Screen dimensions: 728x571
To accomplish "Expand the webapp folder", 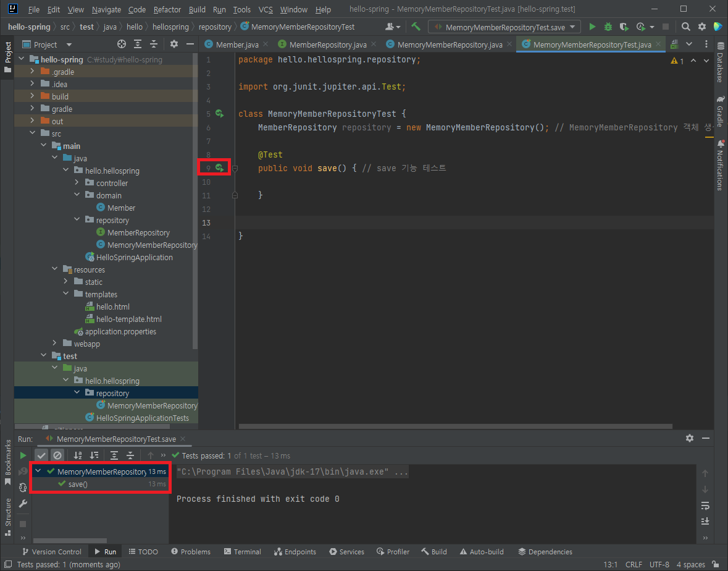I will click(55, 343).
